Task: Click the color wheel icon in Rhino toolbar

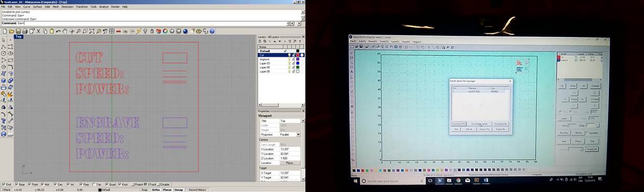Action: [165, 31]
